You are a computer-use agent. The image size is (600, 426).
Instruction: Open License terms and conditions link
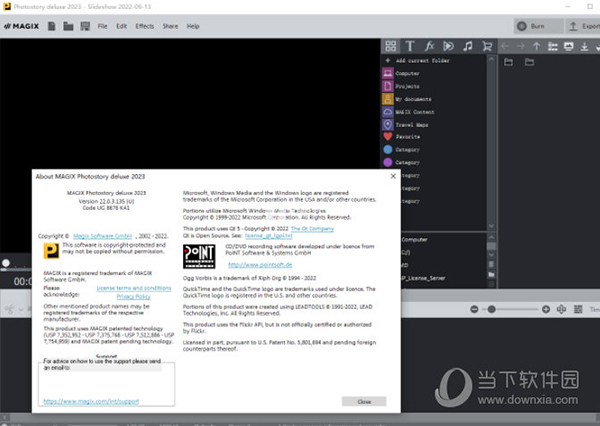pos(134,288)
